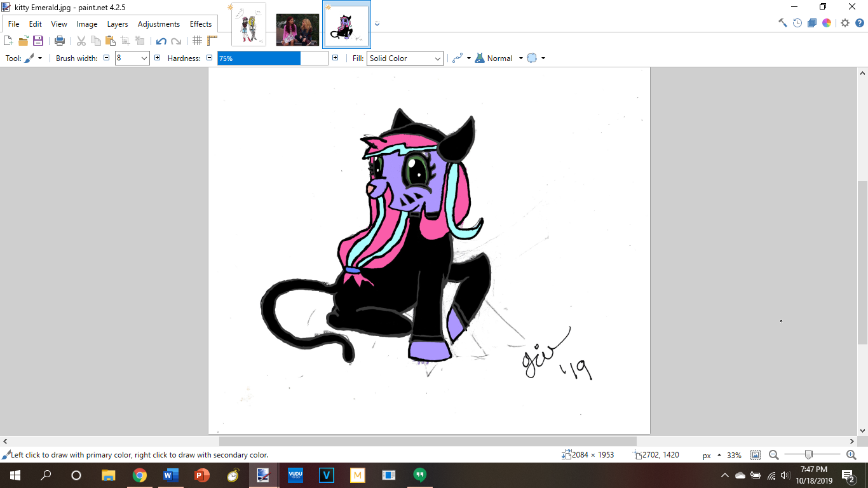Open the Layers window icon at top right
The width and height of the screenshot is (868, 488).
point(812,23)
